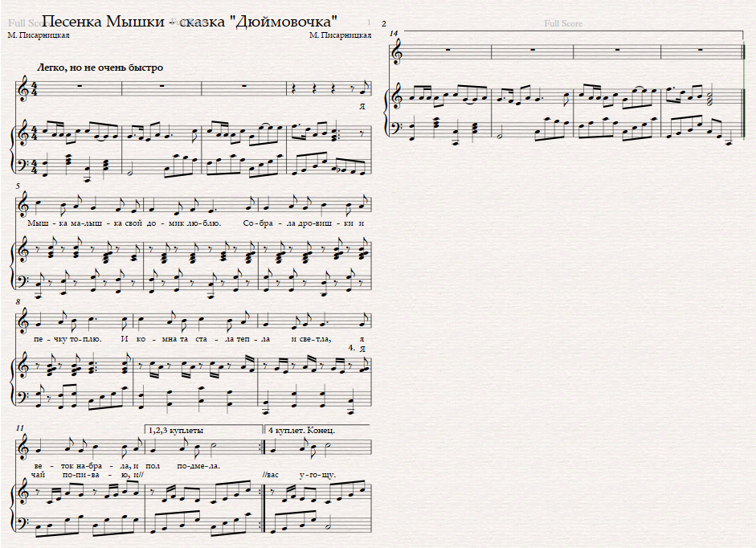756x548 pixels.
Task: Click the 4/4 time signature on vocal staff
Action: point(35,90)
